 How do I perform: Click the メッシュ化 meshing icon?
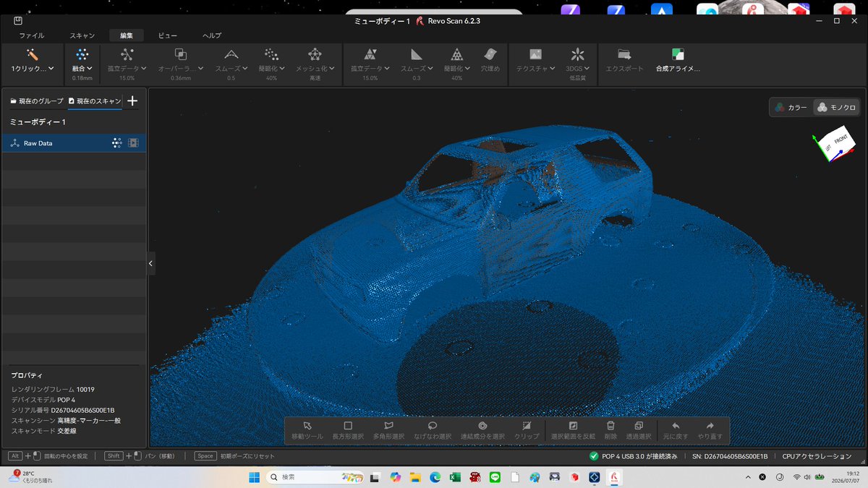315,54
